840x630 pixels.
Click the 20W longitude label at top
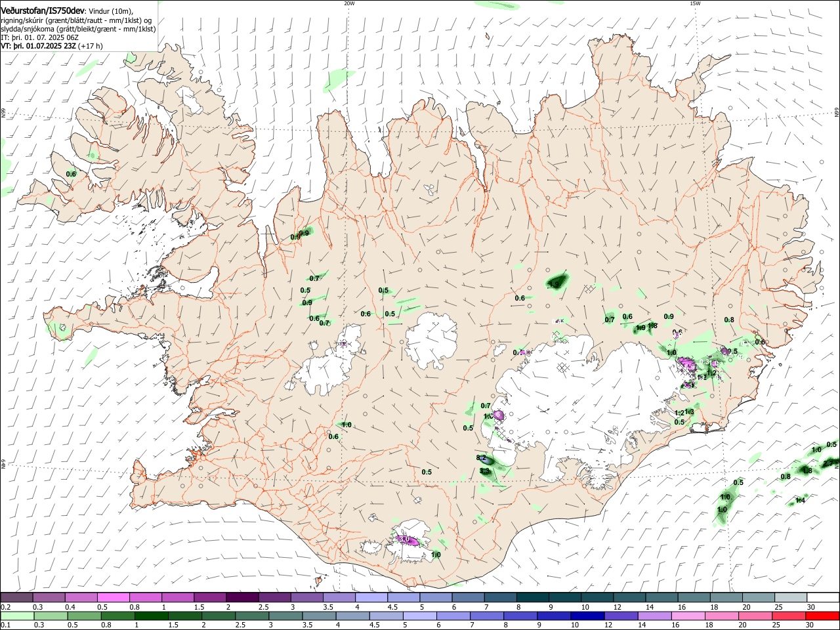pos(349,3)
